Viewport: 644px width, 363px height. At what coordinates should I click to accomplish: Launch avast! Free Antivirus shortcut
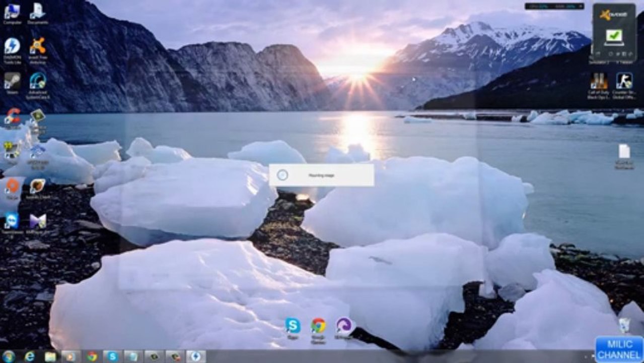point(38,49)
